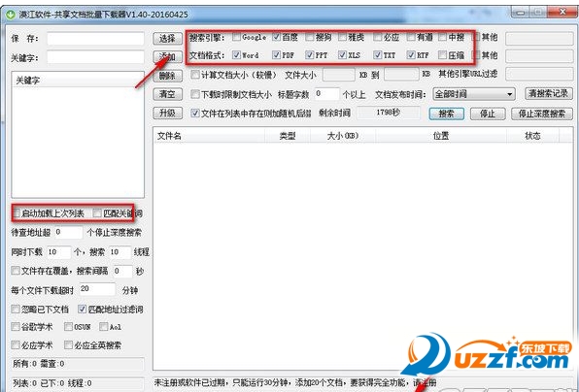Screen dimensions: 579x392
Task: Focus the 保存 path input field
Action: pos(95,39)
